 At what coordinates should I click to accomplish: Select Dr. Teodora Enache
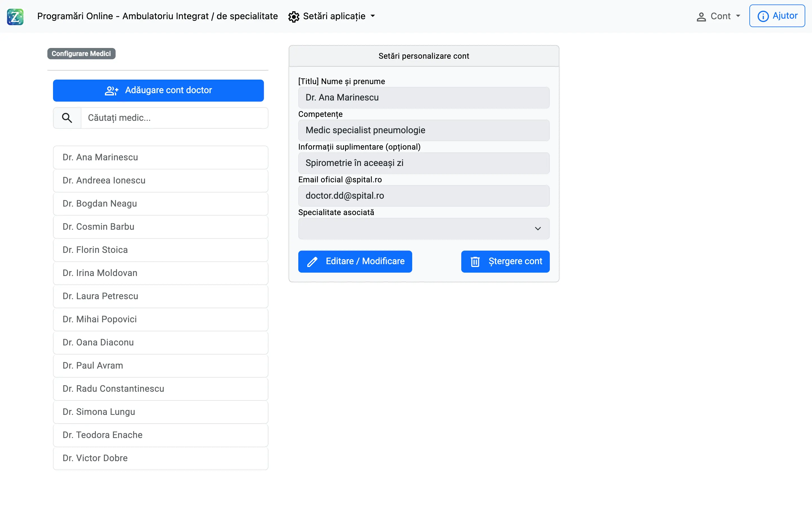click(x=161, y=435)
